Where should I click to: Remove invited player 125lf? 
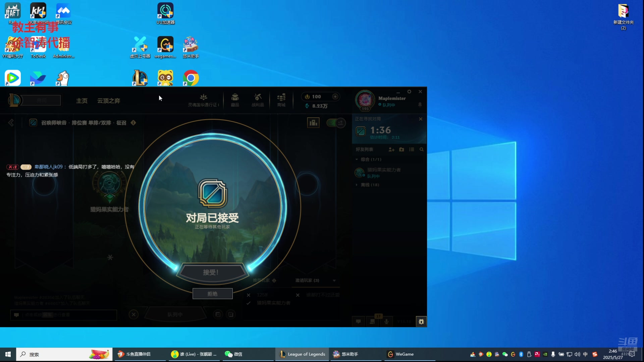(249, 295)
